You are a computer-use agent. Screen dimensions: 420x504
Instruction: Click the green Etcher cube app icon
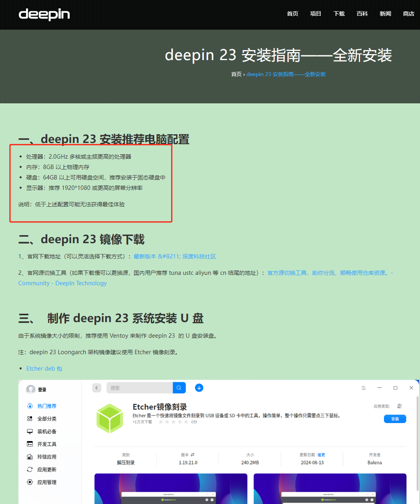(x=110, y=418)
